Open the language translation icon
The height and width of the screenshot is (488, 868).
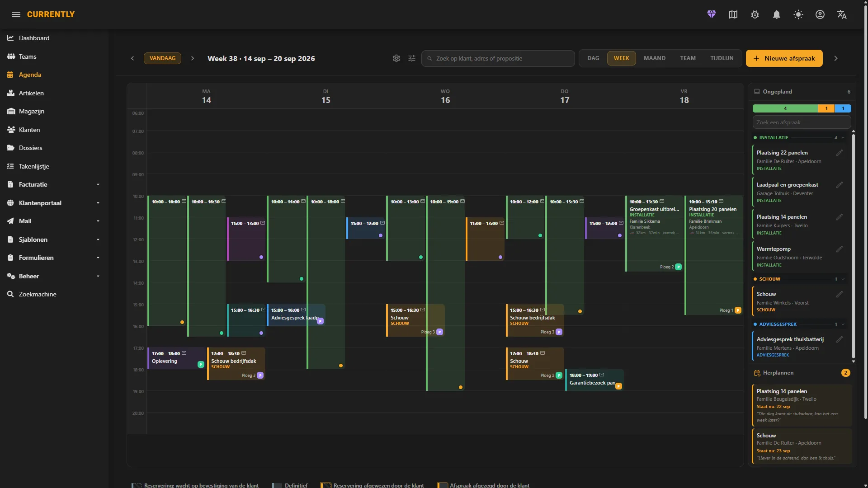point(842,14)
